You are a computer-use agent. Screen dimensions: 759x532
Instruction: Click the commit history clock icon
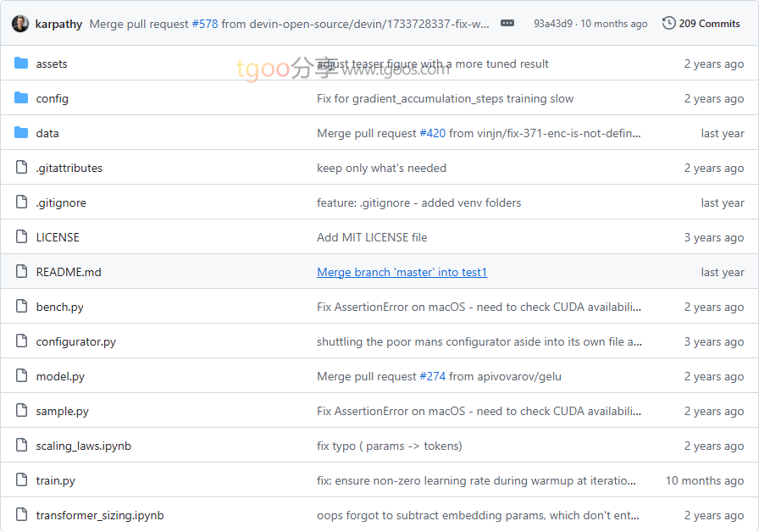pos(669,24)
